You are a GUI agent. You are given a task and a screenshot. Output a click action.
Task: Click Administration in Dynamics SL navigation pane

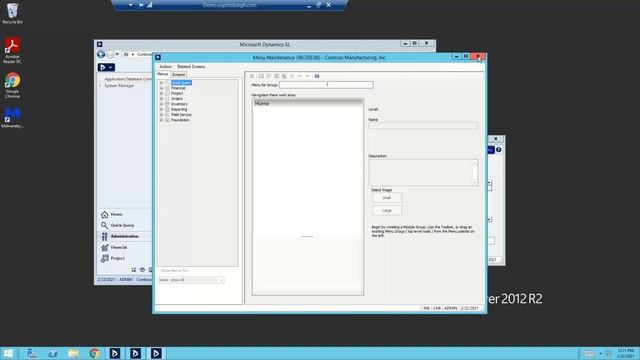(x=124, y=236)
